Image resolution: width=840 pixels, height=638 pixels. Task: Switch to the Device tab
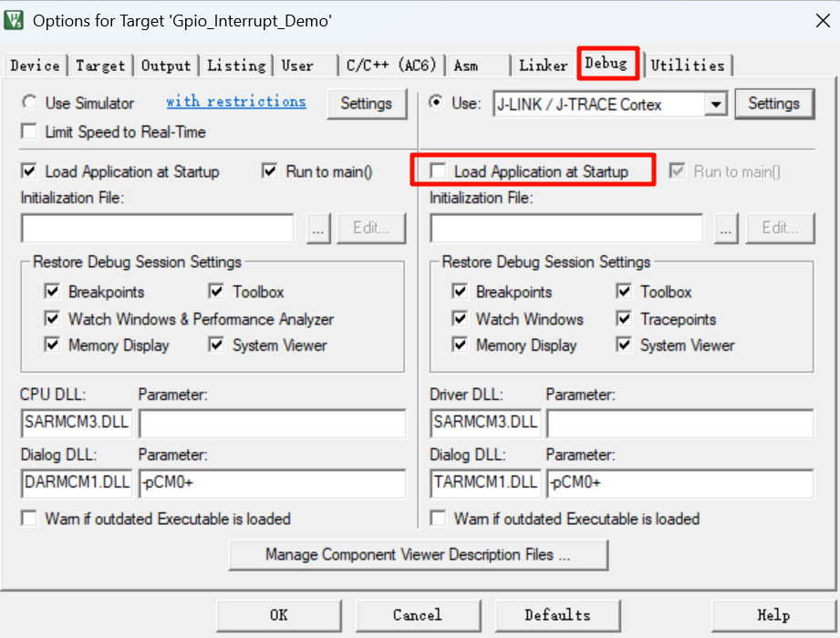click(x=35, y=66)
